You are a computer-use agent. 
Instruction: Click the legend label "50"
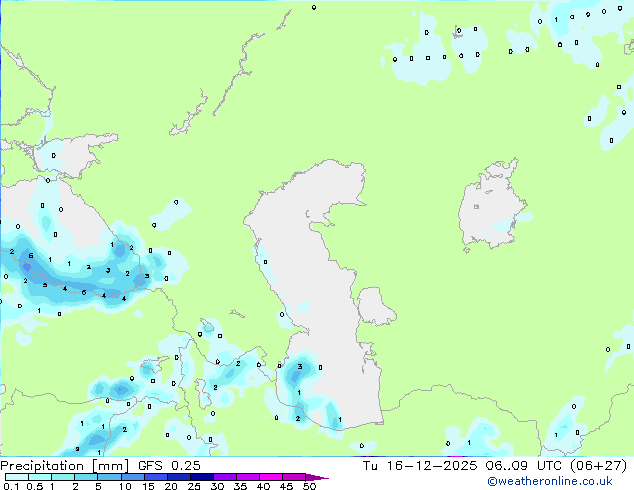tap(310, 486)
